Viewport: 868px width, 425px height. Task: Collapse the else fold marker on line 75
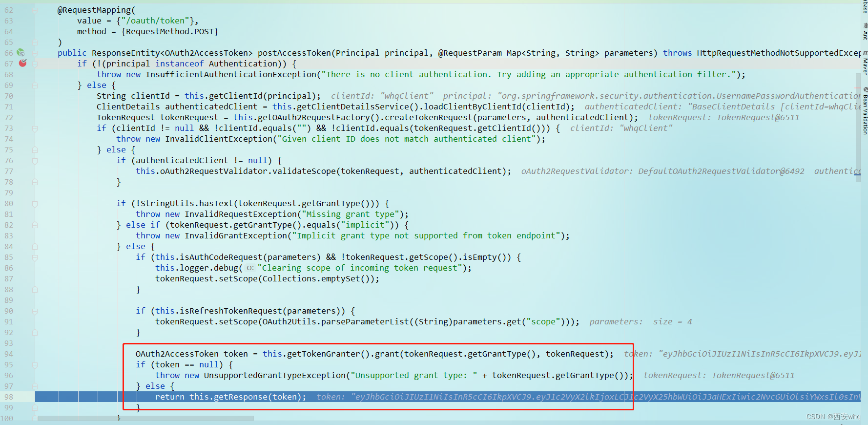point(35,149)
